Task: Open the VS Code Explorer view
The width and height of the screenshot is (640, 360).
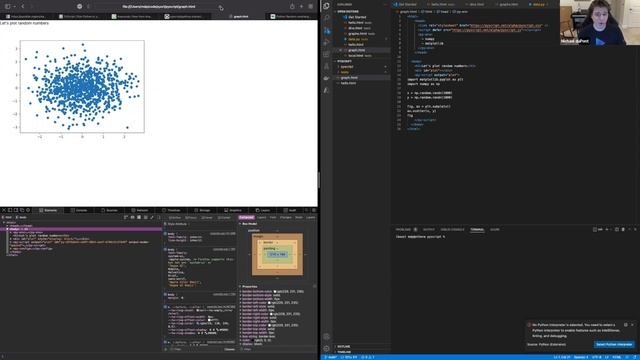Action: pyautogui.click(x=326, y=6)
